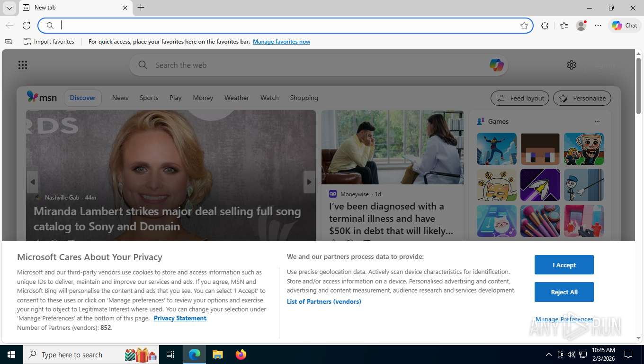The width and height of the screenshot is (644, 364).
Task: Go to next carousel story arrow
Action: (309, 182)
